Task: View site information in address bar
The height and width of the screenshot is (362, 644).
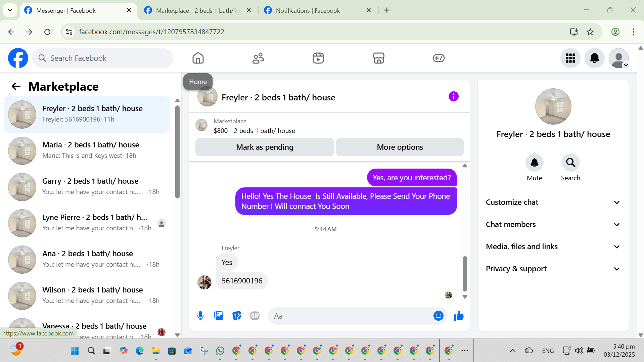Action: tap(69, 32)
